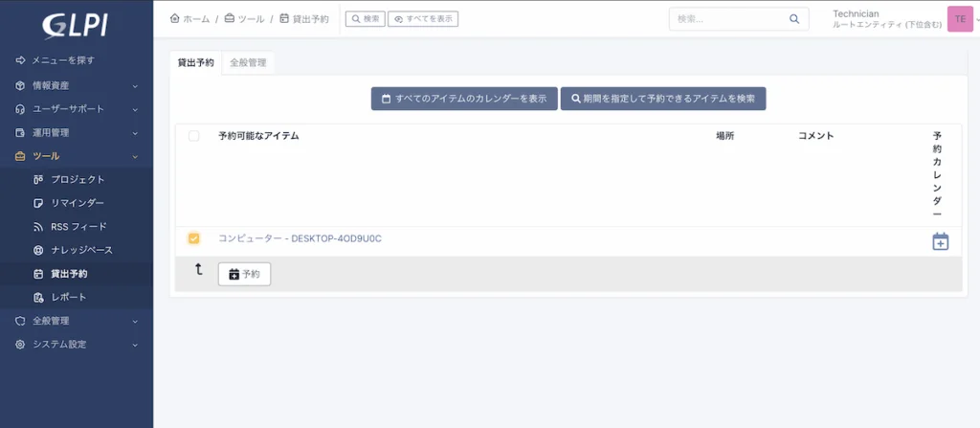The height and width of the screenshot is (428, 980).
Task: Click the コメント column header
Action: pos(815,136)
